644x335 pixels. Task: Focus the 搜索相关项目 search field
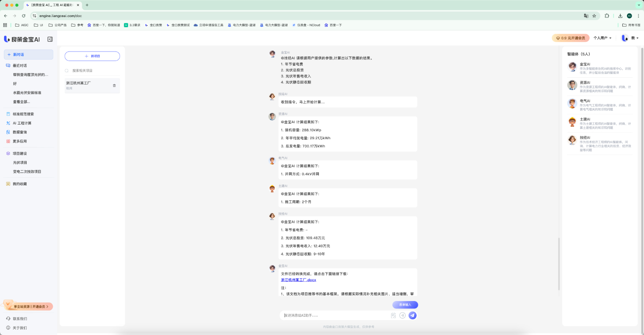(x=92, y=71)
